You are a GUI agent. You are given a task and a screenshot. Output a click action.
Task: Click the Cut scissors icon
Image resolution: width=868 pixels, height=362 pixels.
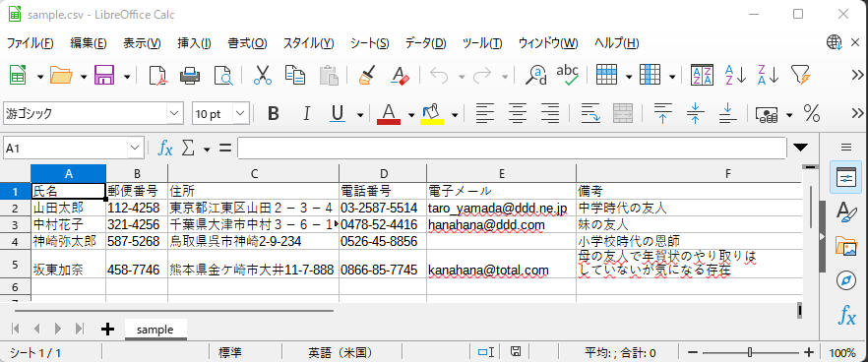click(x=263, y=75)
